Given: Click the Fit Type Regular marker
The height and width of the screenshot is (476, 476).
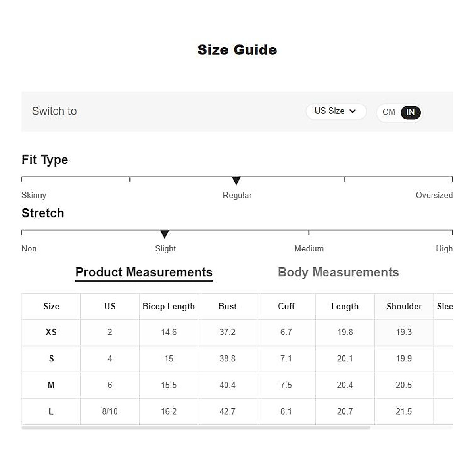Looking at the screenshot, I should pyautogui.click(x=236, y=181).
